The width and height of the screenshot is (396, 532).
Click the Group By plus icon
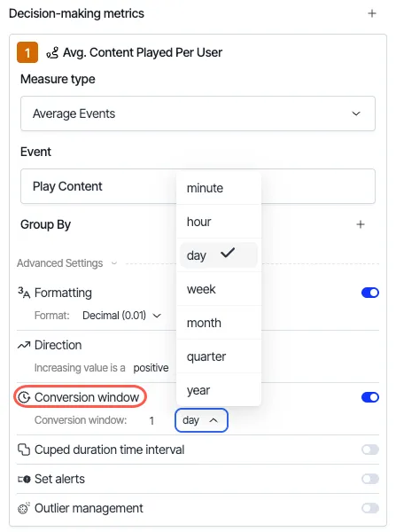point(361,224)
